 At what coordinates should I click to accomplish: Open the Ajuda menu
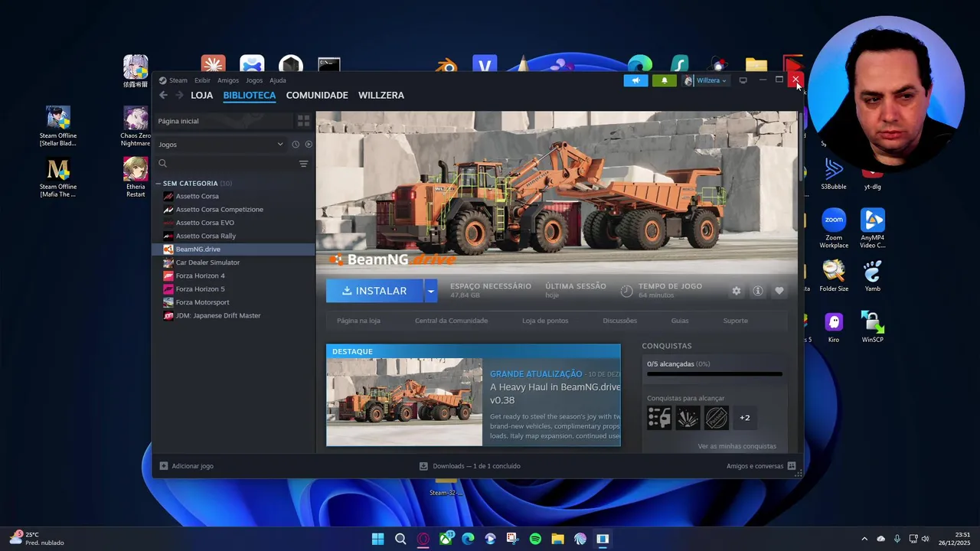click(278, 80)
